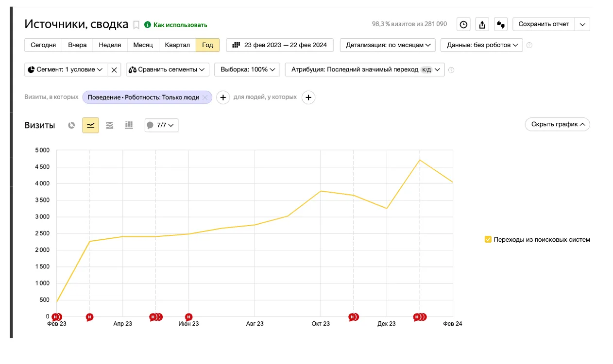Clear segment with the X button
613x364 pixels.
[114, 70]
